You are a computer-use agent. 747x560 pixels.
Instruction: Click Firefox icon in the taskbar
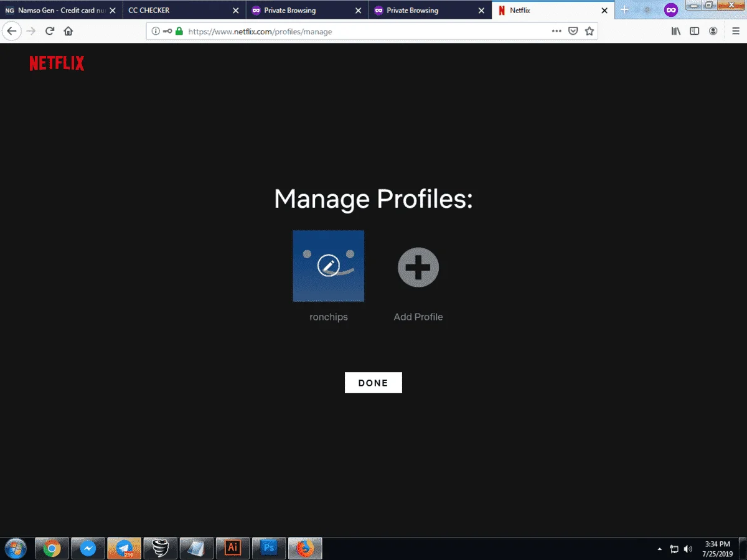point(304,548)
